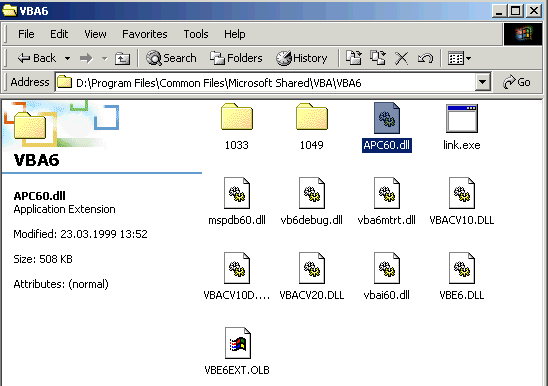Open the History pane
Screen dimensions: 548x386
(302, 58)
